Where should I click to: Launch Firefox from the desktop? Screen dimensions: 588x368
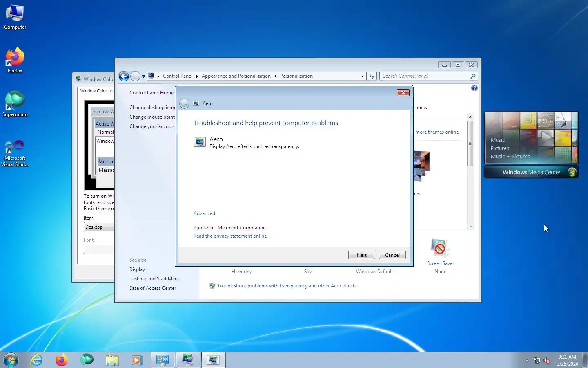[15, 61]
